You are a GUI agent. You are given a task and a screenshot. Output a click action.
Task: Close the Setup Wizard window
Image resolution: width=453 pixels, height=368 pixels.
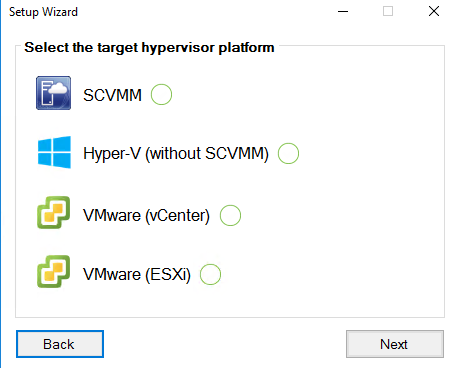(x=434, y=11)
